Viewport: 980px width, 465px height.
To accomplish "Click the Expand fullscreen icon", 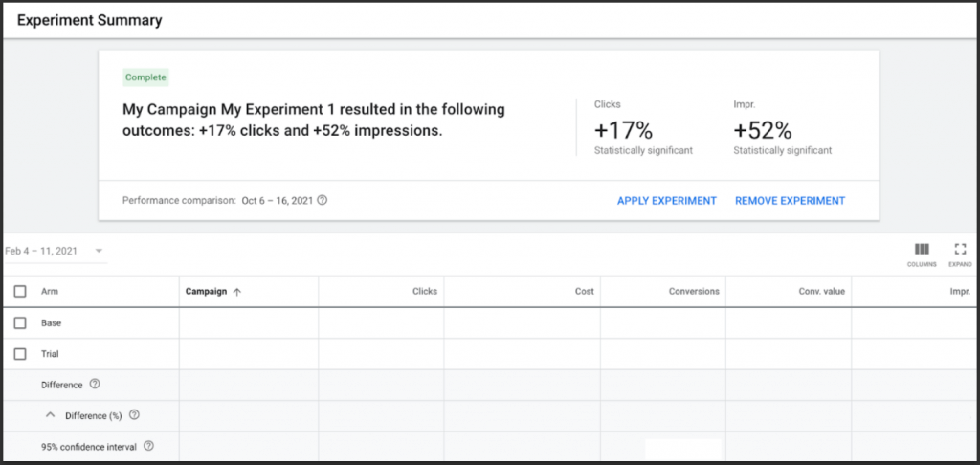I will pos(960,250).
